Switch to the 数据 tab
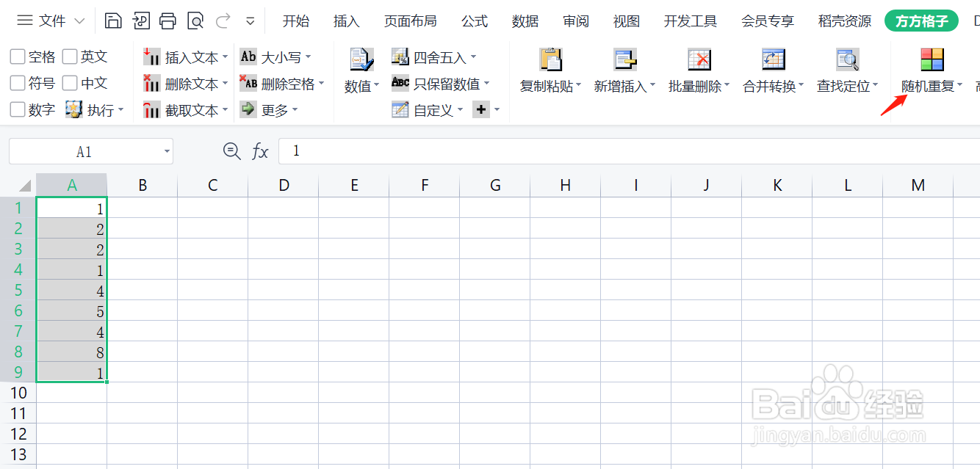This screenshot has width=980, height=469. tap(525, 21)
